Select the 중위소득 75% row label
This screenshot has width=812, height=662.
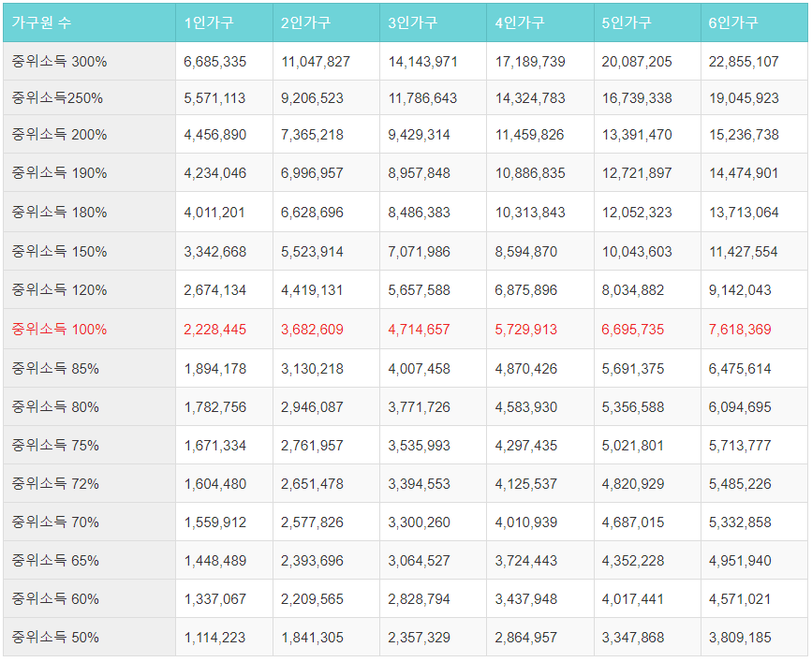[x=55, y=445]
